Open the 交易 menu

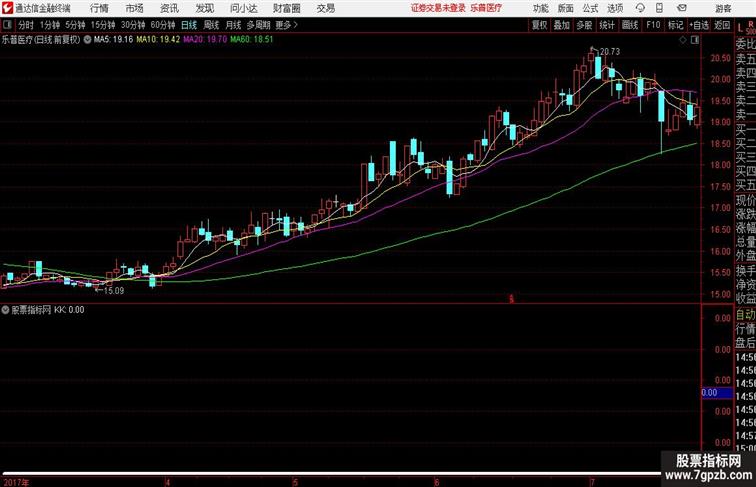[325, 8]
